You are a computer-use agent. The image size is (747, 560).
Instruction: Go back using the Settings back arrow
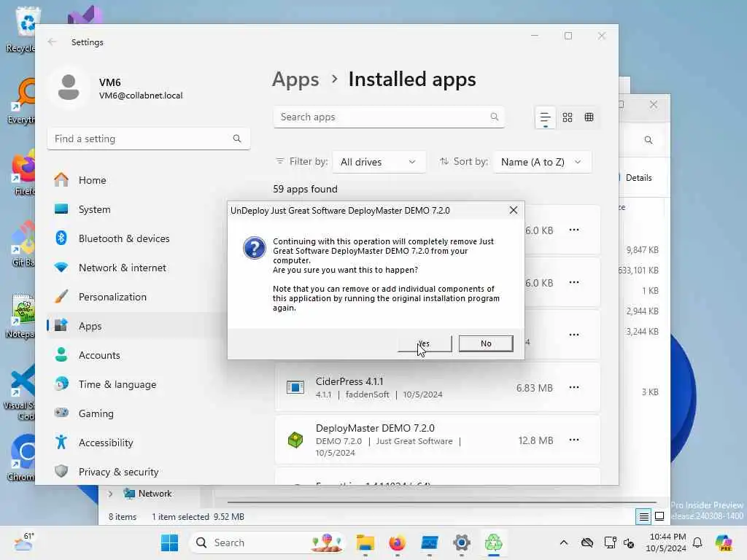(x=52, y=42)
